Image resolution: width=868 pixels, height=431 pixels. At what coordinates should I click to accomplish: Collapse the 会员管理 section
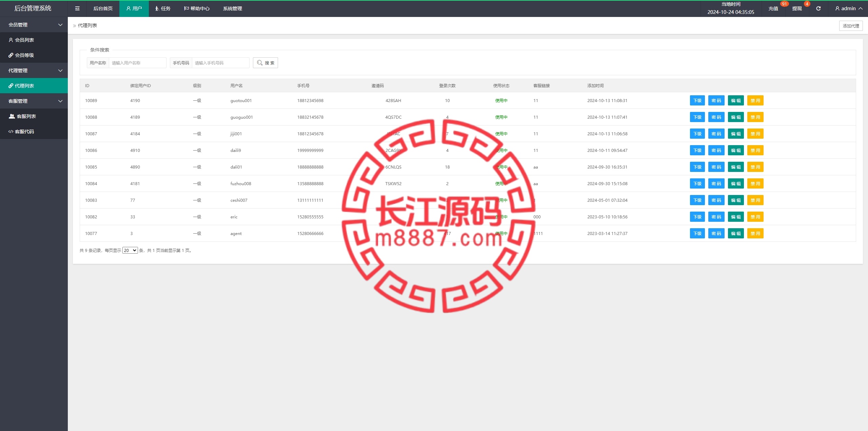pyautogui.click(x=34, y=25)
